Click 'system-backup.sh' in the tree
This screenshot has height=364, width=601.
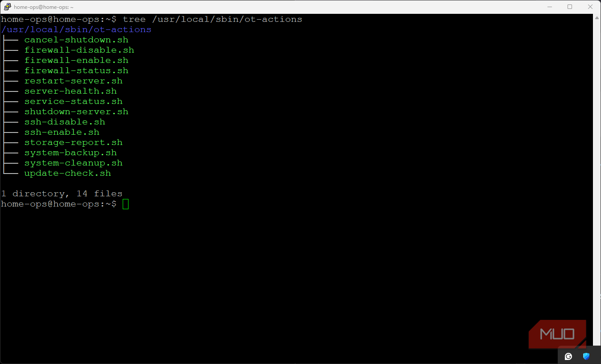tap(70, 153)
